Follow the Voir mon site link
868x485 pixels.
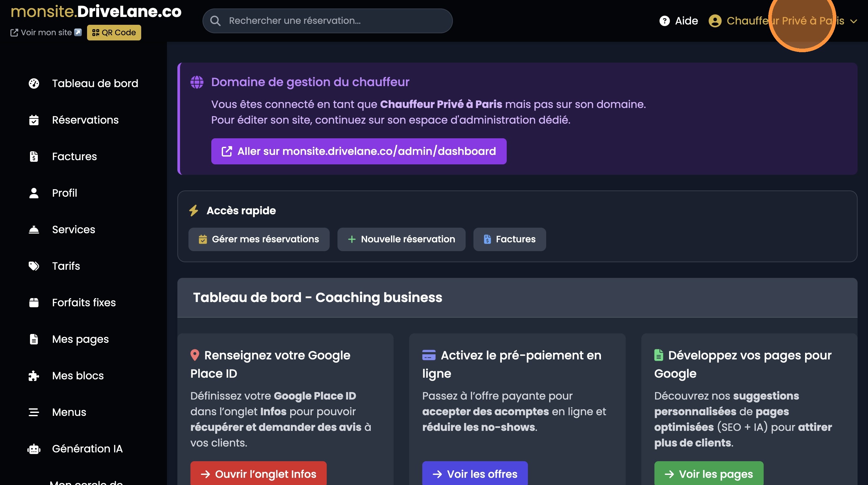pyautogui.click(x=46, y=33)
